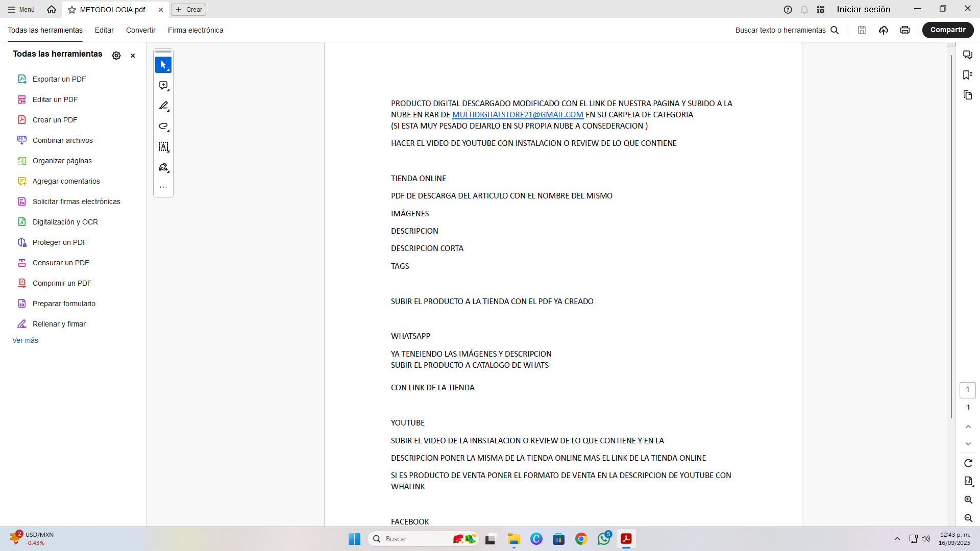Open the sign with pen tool

[x=163, y=167]
